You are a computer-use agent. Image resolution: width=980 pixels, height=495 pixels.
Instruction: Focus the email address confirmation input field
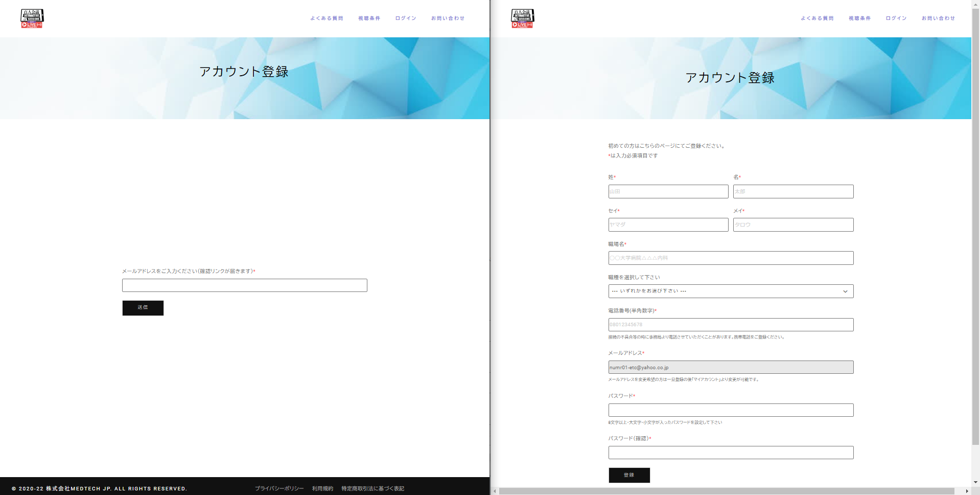244,285
